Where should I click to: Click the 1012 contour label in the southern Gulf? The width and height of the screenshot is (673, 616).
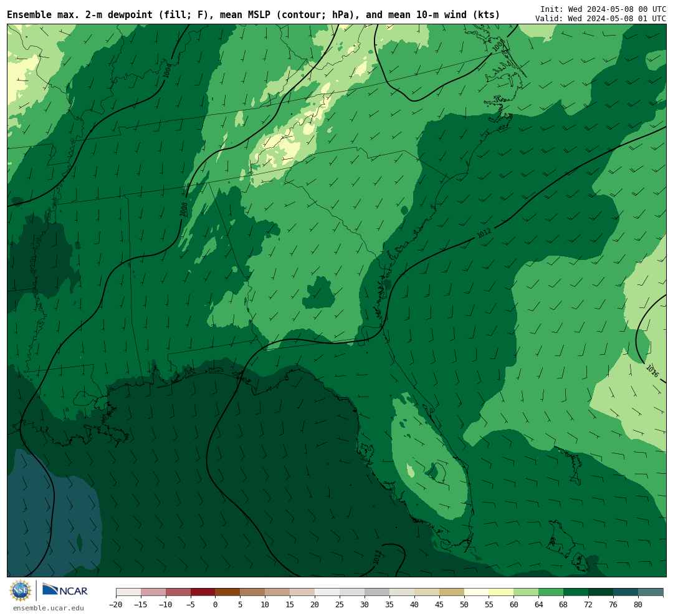tap(376, 557)
